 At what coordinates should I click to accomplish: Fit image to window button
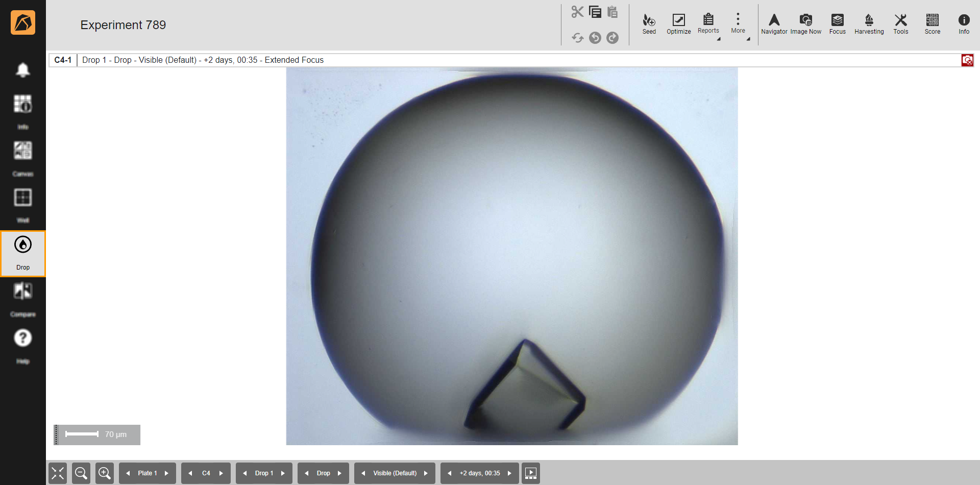coord(58,473)
